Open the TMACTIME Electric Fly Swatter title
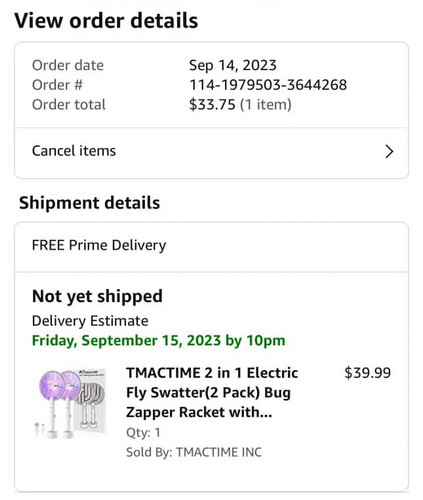Image resolution: width=423 pixels, height=500 pixels. click(212, 392)
